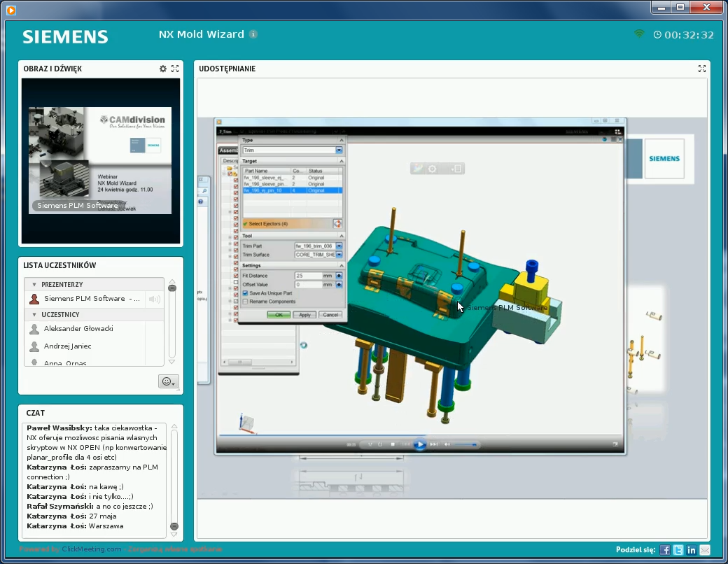Open the Fit Distance options arrow
Viewport: 728px width, 564px height.
coord(339,276)
